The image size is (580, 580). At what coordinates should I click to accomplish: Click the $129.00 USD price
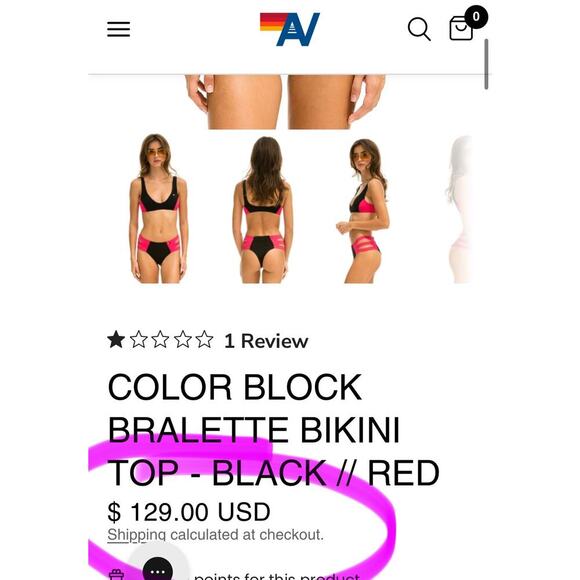tap(189, 512)
